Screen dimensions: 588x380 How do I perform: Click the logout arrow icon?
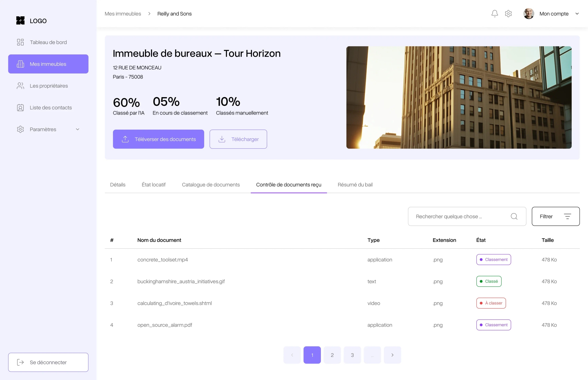coord(20,362)
